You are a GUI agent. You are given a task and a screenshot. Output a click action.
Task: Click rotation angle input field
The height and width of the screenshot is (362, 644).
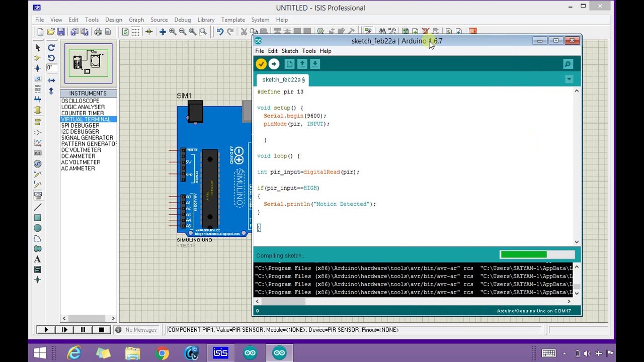tap(52, 68)
